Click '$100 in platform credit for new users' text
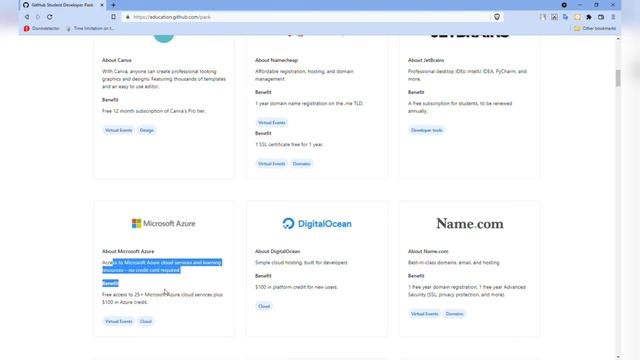640x360 pixels. [x=296, y=287]
